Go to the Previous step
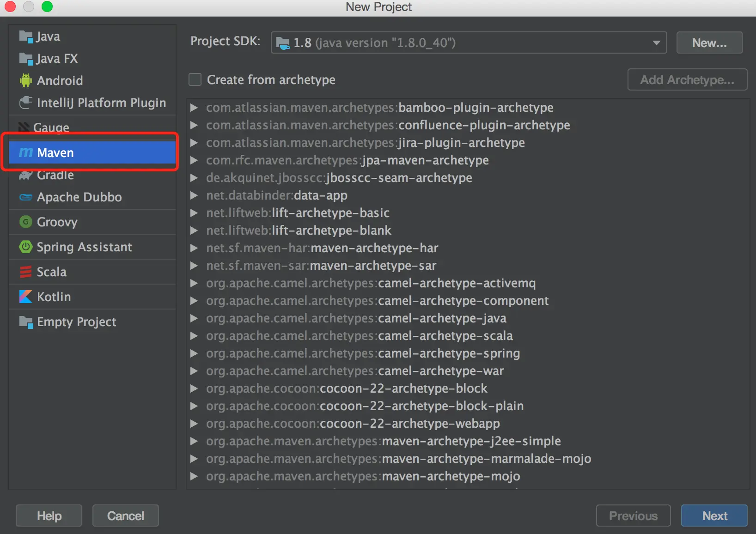The image size is (756, 534). [633, 516]
